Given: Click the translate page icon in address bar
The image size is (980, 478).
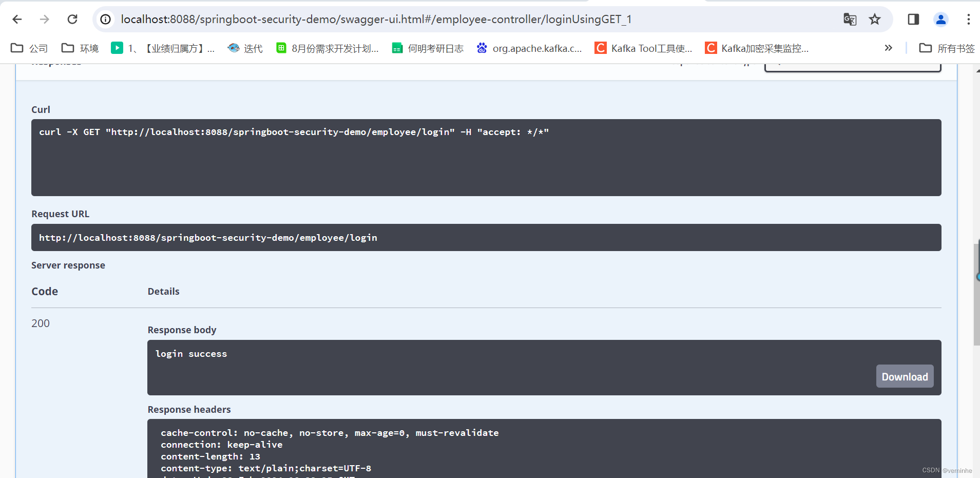Looking at the screenshot, I should (850, 19).
